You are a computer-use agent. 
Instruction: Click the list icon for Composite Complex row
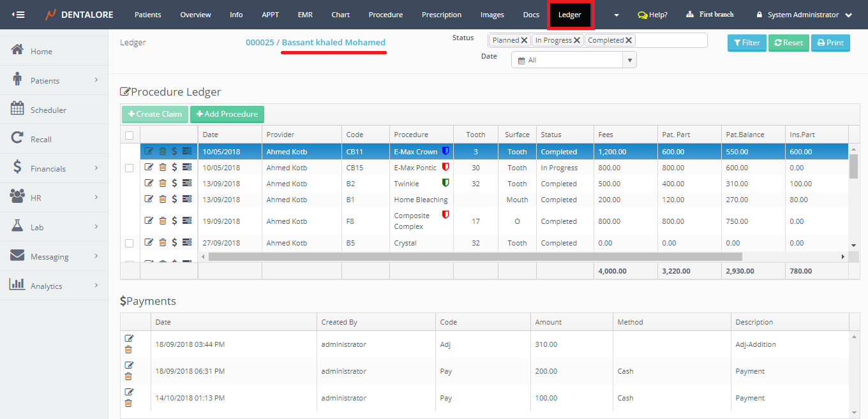[x=187, y=221]
